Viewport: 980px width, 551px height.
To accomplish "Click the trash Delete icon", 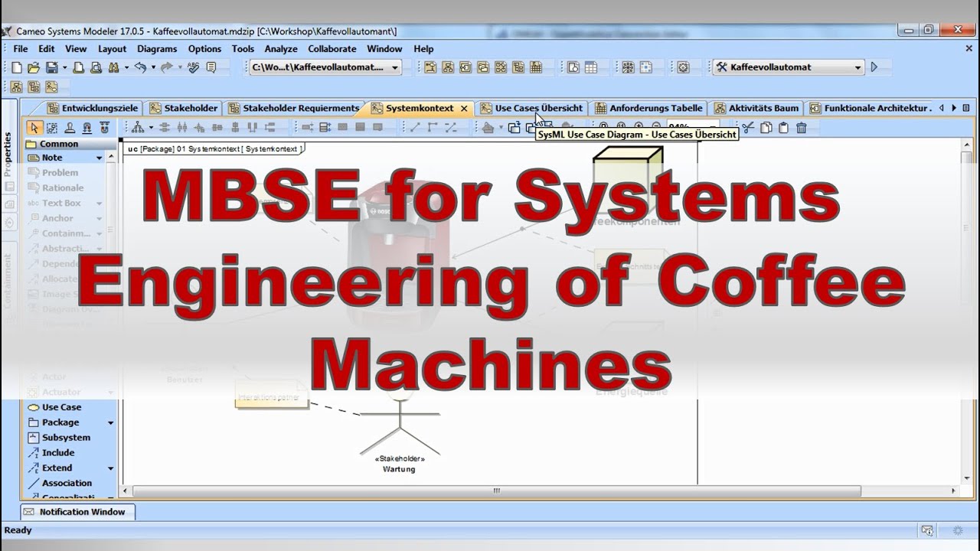I will 802,128.
